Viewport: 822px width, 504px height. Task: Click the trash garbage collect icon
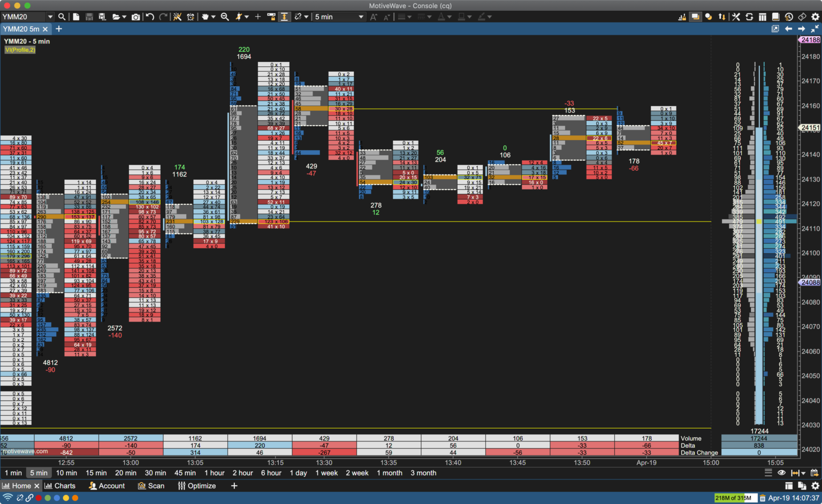point(763,498)
